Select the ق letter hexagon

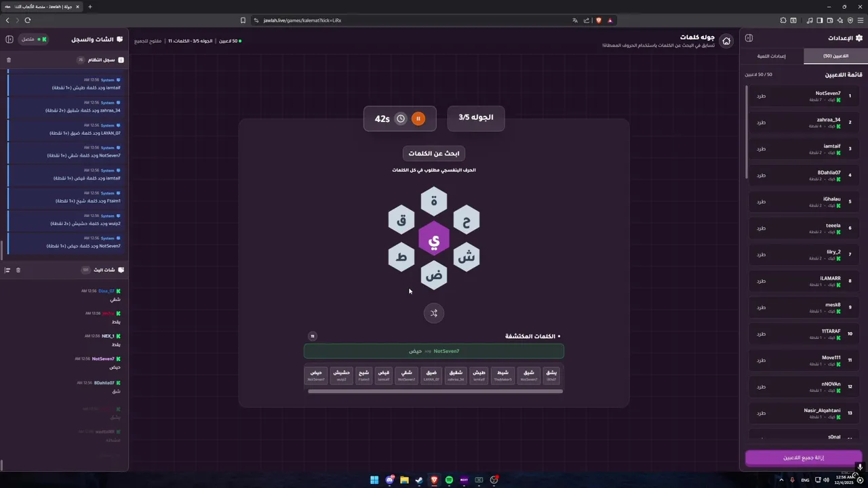(401, 220)
